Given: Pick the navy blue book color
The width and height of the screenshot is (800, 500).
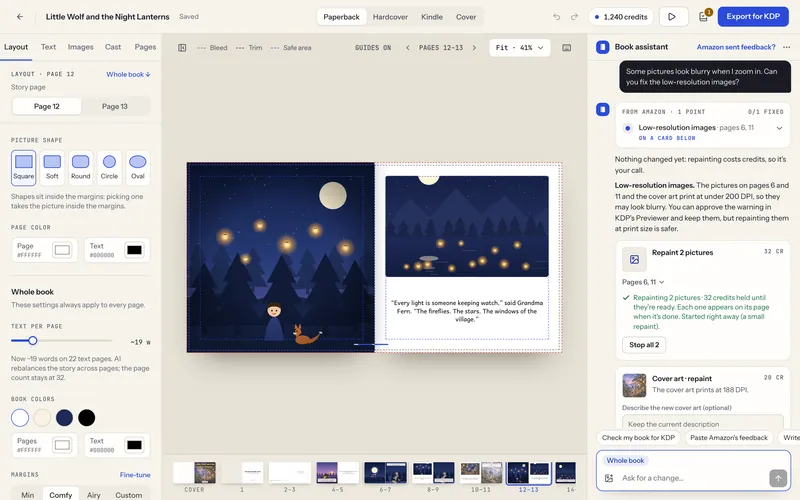Looking at the screenshot, I should 64,417.
